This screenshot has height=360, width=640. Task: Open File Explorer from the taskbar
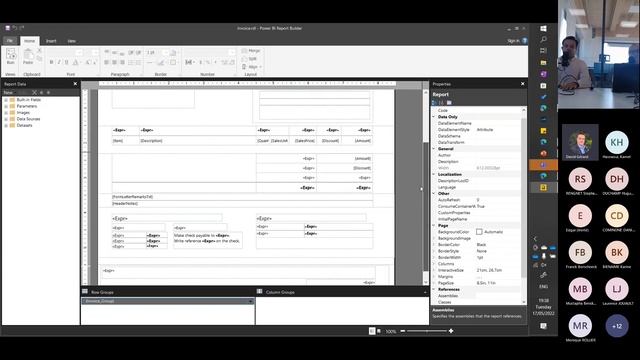(543, 62)
